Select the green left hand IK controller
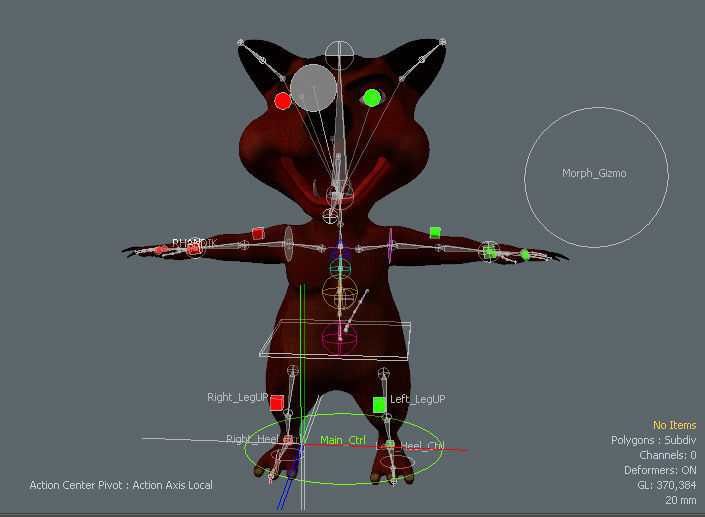 (490, 251)
